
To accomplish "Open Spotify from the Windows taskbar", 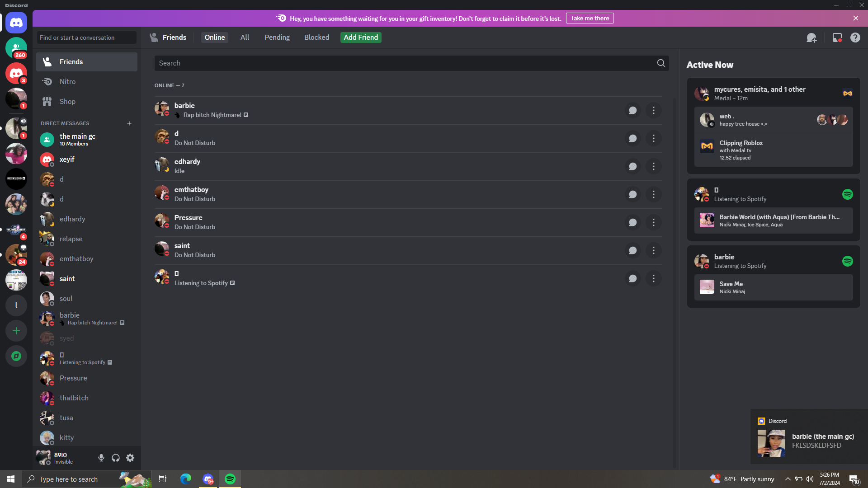I will [230, 479].
